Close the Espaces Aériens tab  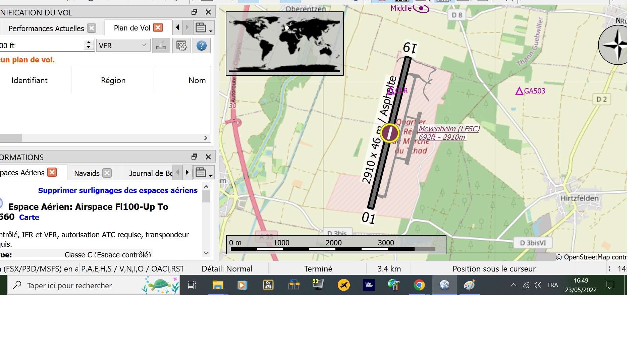tap(52, 172)
